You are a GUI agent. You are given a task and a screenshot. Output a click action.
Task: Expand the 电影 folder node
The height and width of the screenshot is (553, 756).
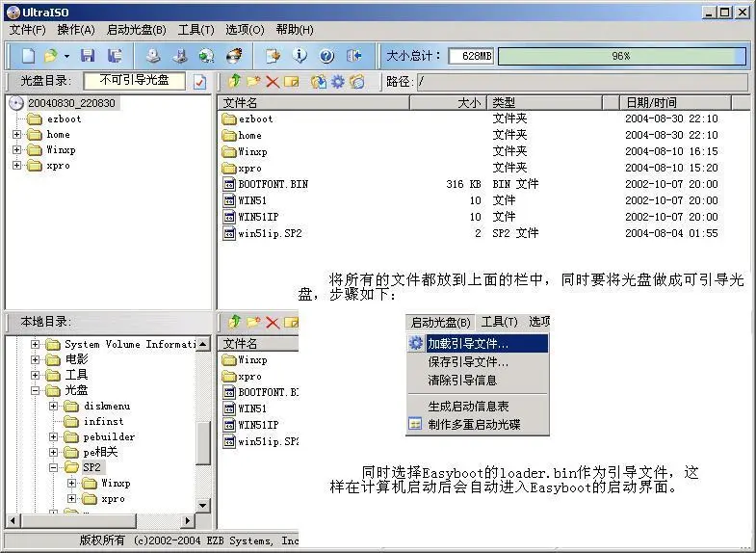(x=35, y=359)
